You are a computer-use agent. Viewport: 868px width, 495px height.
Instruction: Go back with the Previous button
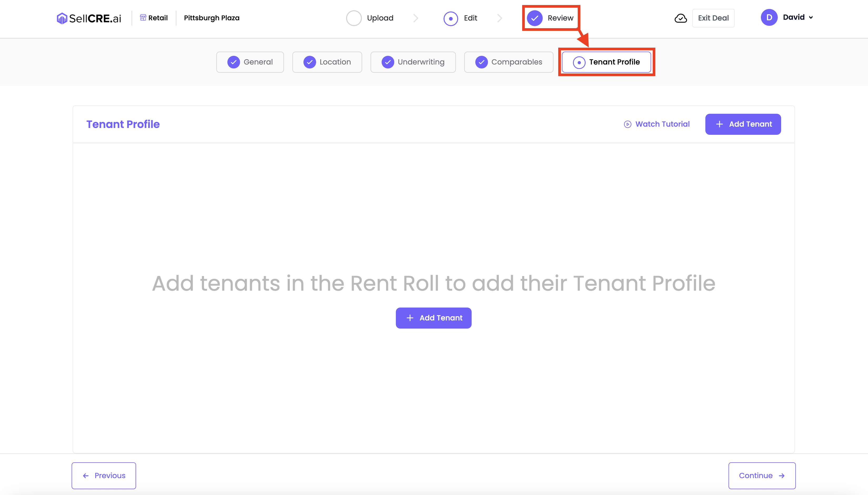(104, 476)
